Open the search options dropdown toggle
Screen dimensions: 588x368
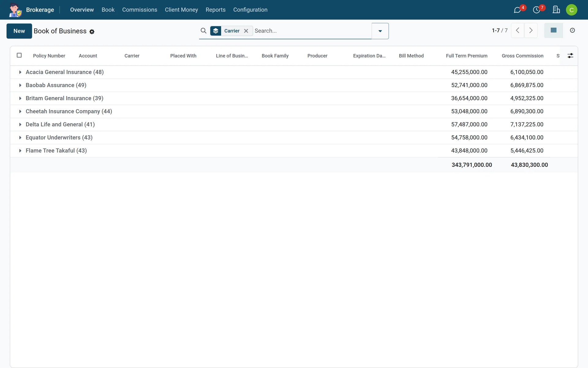click(x=380, y=31)
